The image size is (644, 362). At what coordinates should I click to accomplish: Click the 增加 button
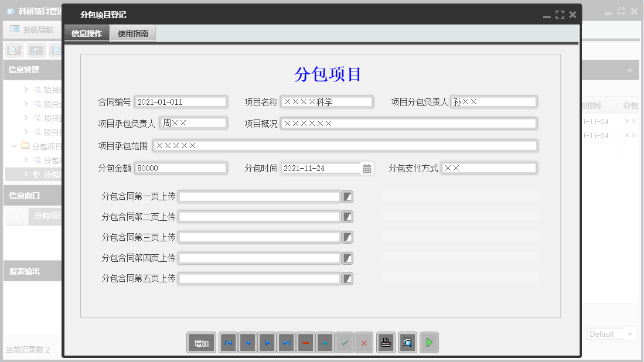click(x=201, y=343)
